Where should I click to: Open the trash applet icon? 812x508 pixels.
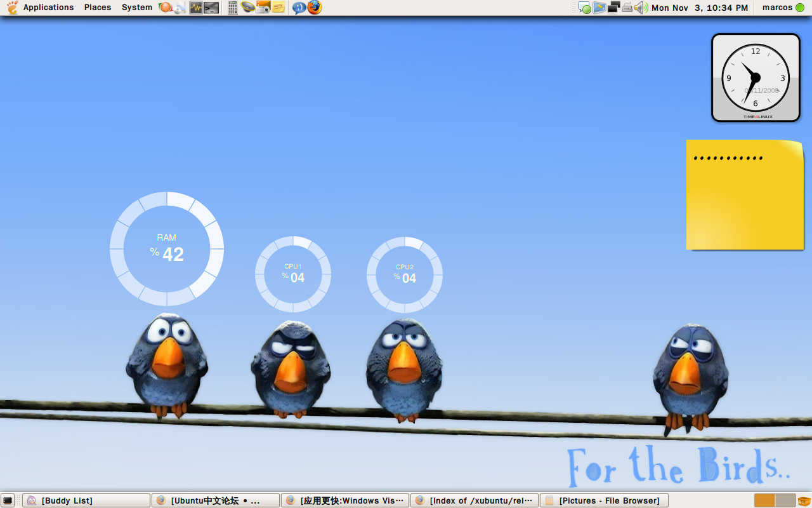pos(804,500)
